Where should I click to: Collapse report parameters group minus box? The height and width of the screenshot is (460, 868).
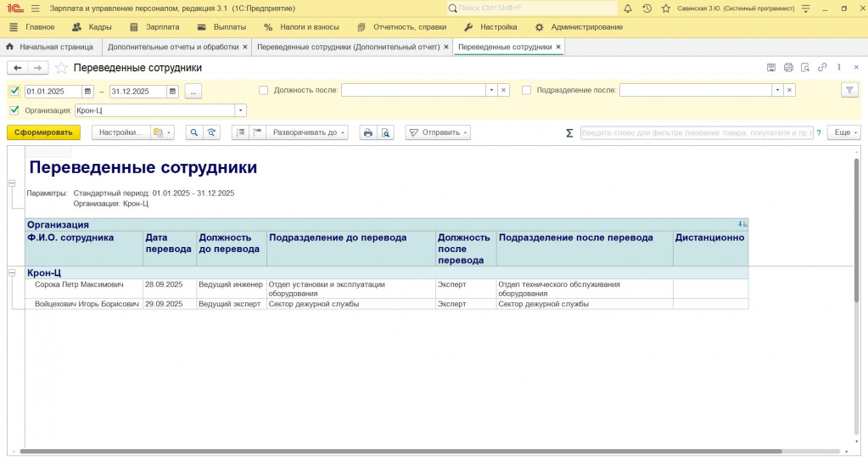[x=12, y=183]
